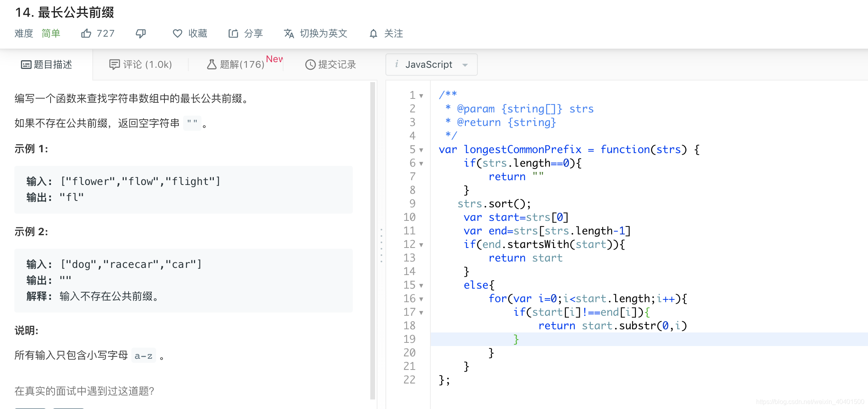The image size is (868, 409).
Task: Click the example 2 input text
Action: point(131,264)
